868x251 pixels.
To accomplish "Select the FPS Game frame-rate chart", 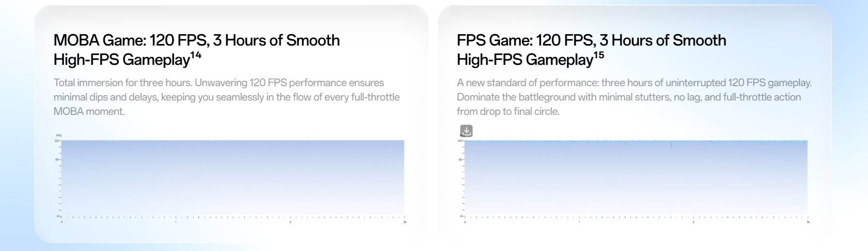I will coord(636,178).
